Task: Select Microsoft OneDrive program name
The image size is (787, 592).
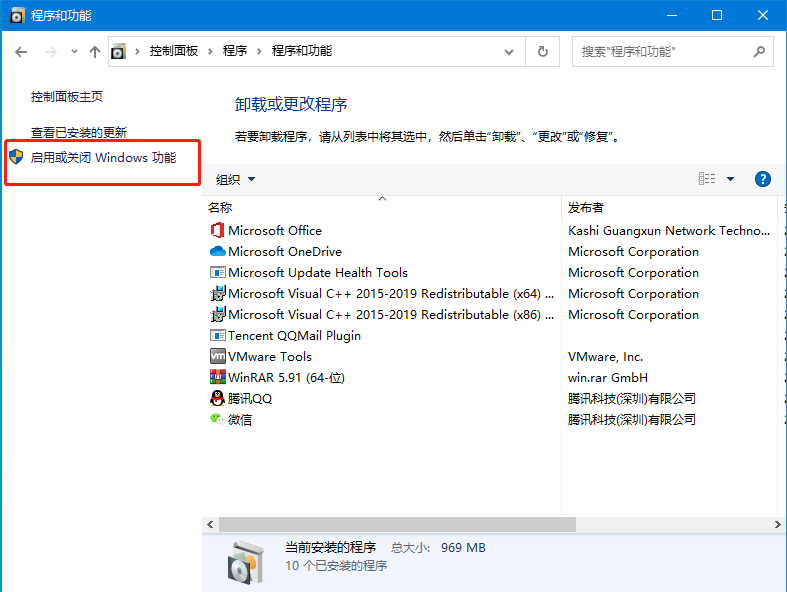Action: (x=285, y=252)
